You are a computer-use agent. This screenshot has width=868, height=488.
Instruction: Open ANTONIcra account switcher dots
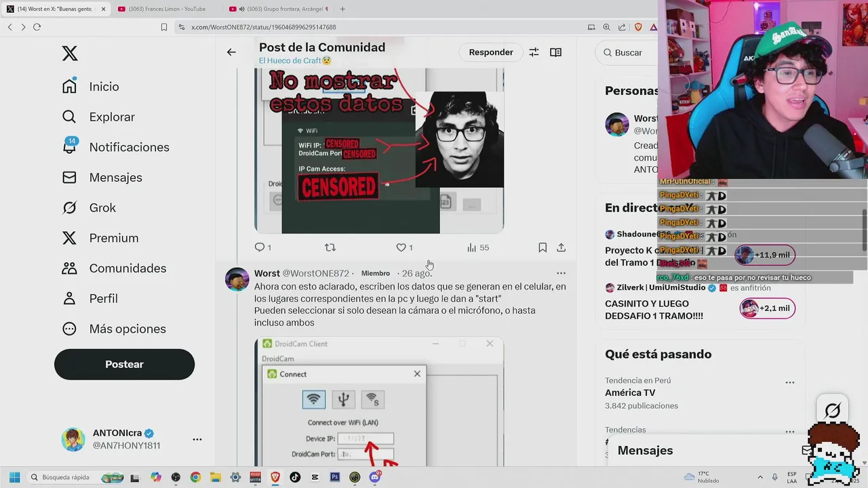197,439
